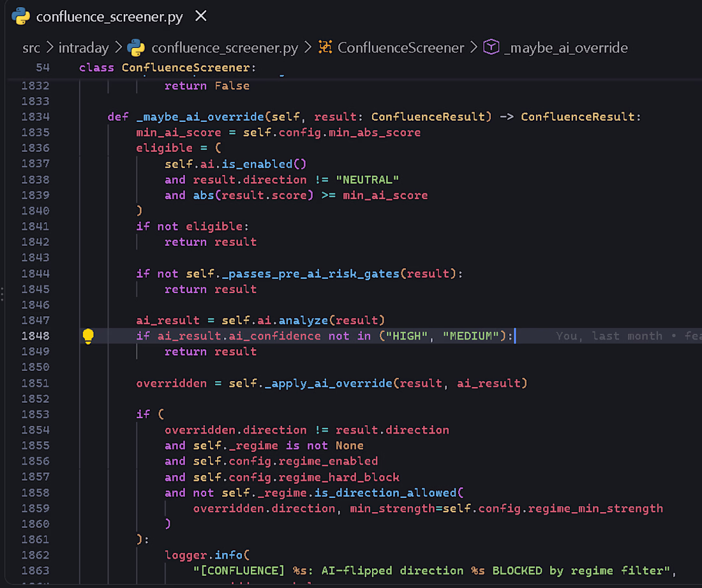Click 'regime_min_strength' on line 1859
The height and width of the screenshot is (588, 702).
[595, 509]
